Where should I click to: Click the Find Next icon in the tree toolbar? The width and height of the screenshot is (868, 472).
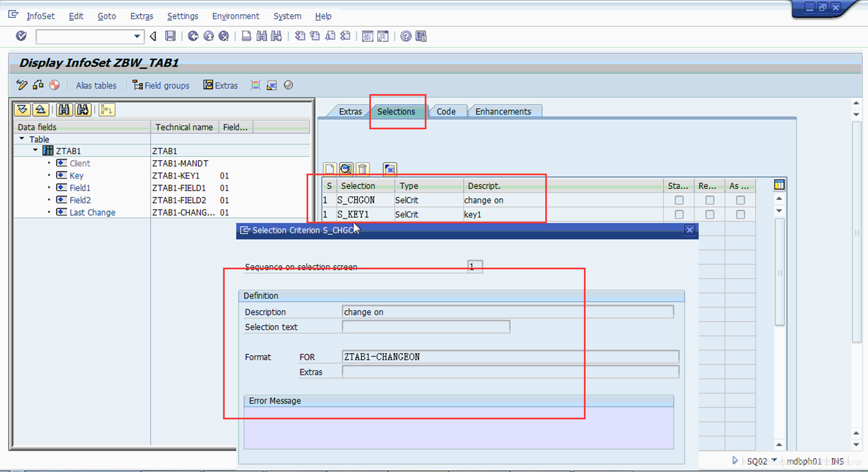click(x=83, y=110)
